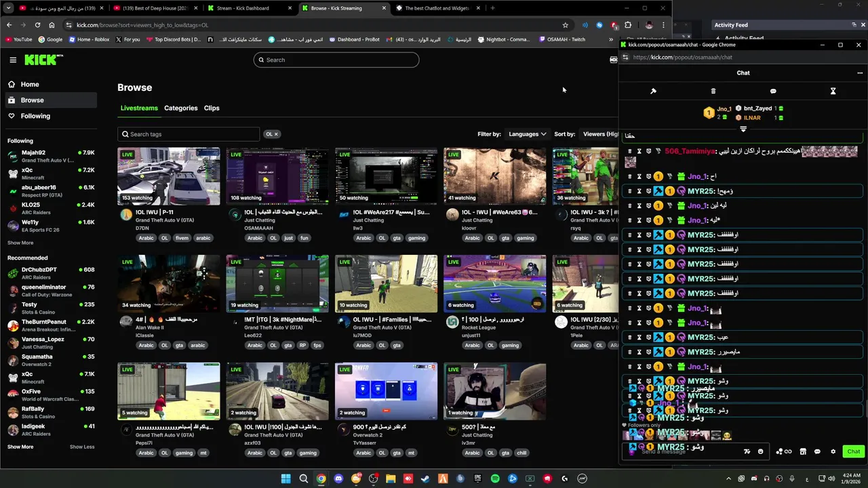Open the Sort by Viewers dropdown
The width and height of the screenshot is (868, 488).
601,134
